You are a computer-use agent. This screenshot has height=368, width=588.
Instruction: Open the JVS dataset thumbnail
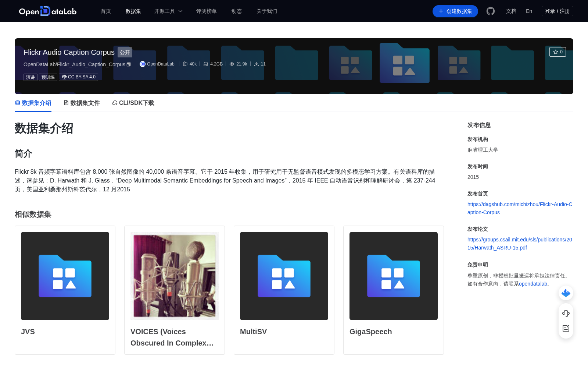(65, 276)
